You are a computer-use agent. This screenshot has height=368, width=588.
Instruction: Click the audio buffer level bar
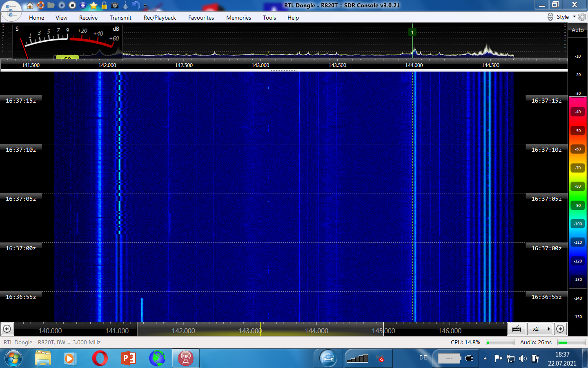pos(572,342)
